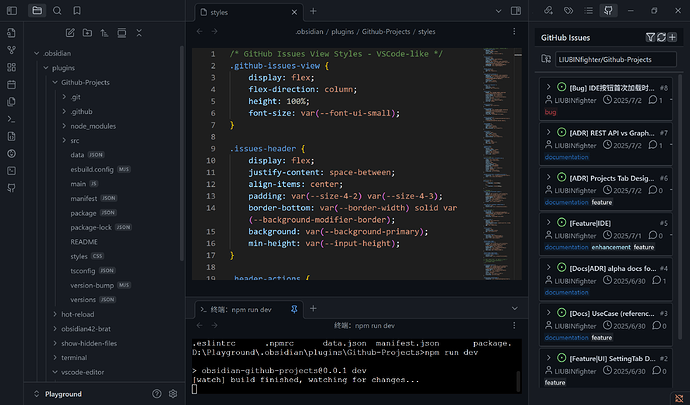Viewport: 690px width, 405px height.
Task: Click the enhancement label on issue #5
Action: [611, 247]
